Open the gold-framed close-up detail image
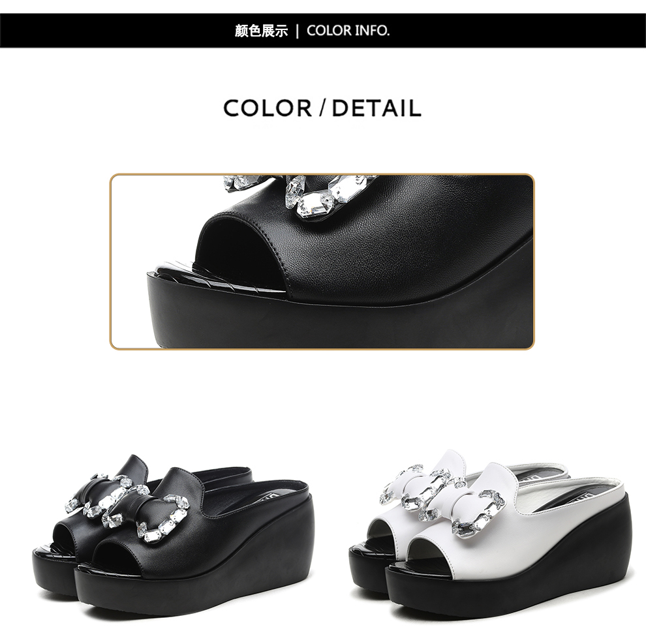This screenshot has width=646, height=644. 322,262
